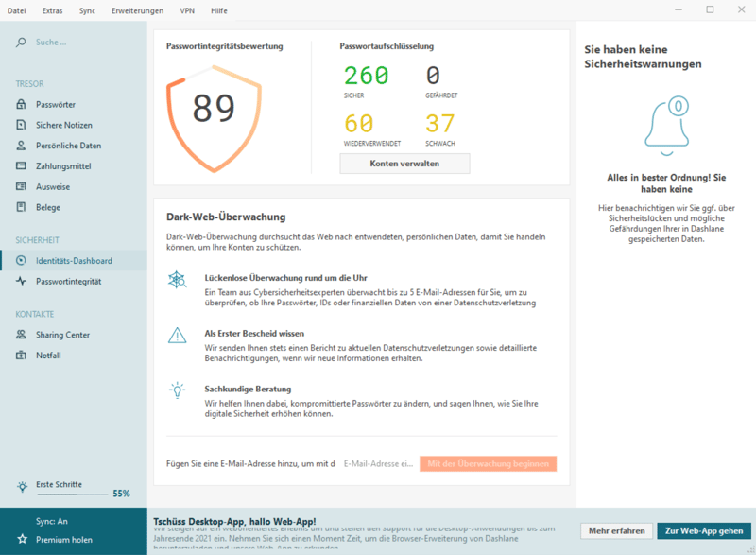Click Zur Web-App gehen button
Viewport: 756px width, 555px height.
704,531
